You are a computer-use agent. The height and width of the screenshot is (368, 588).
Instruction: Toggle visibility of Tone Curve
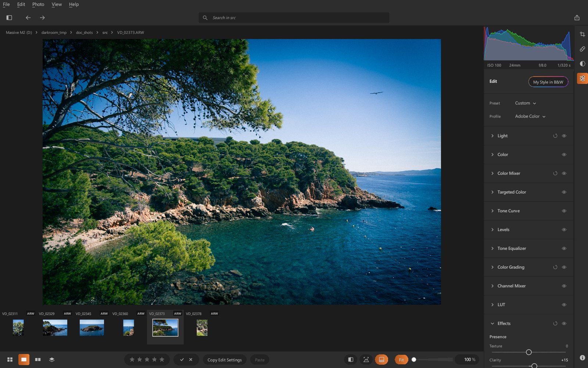tap(564, 211)
